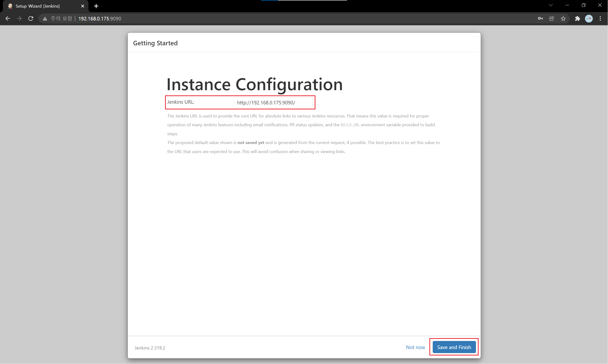Viewport: 608px width, 364px height.
Task: Click the bold 'not saved yet' text
Action: tap(251, 143)
